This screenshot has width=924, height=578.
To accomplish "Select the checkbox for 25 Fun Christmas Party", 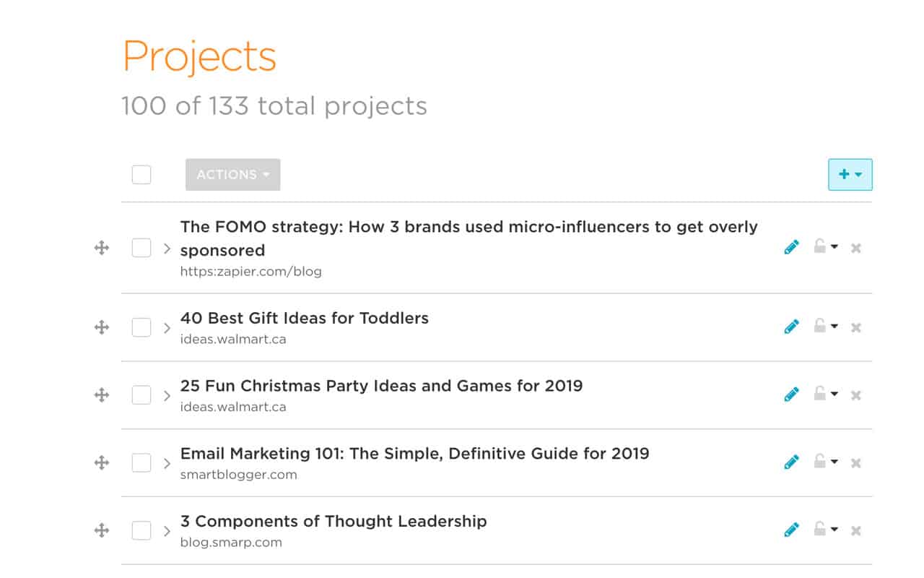I will pos(141,394).
